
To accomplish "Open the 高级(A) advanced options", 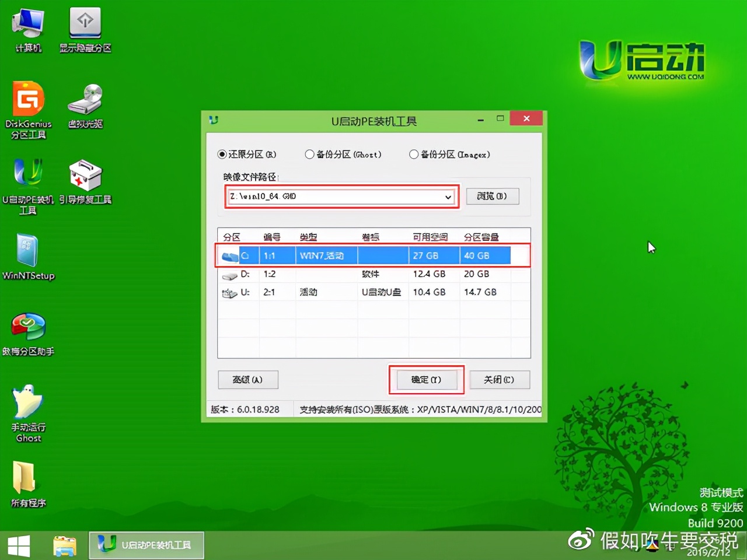I will (248, 380).
